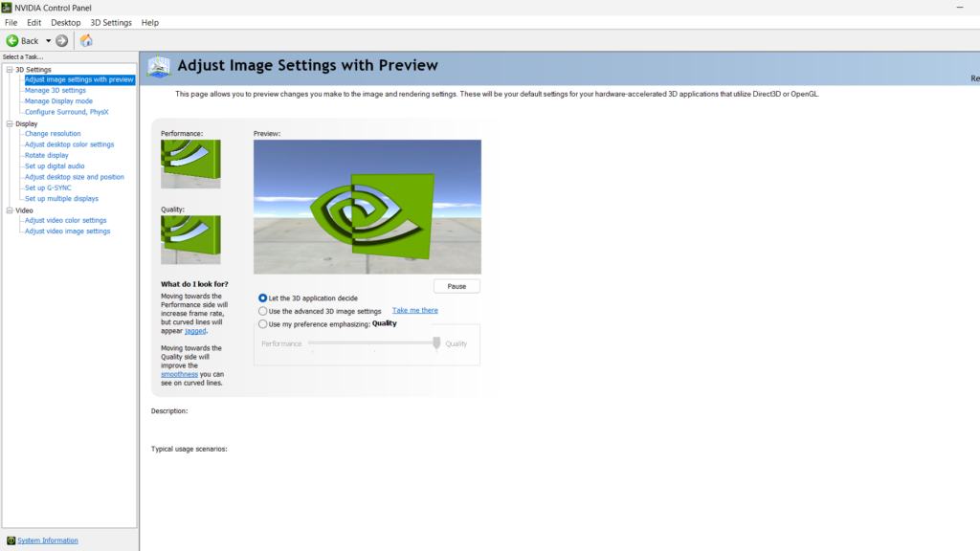Click the Forward navigation arrow icon
Viewport: 980px width, 551px height.
60,40
